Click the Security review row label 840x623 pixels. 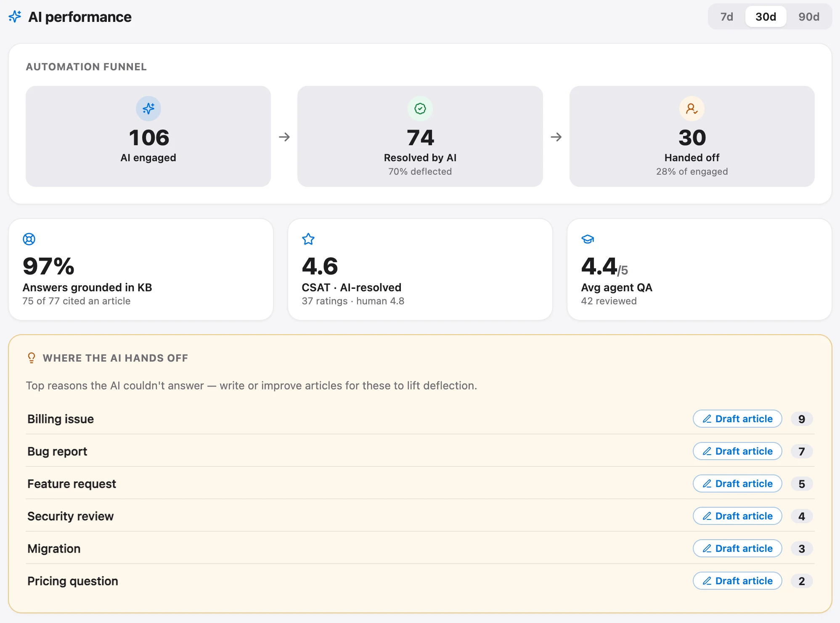click(70, 516)
